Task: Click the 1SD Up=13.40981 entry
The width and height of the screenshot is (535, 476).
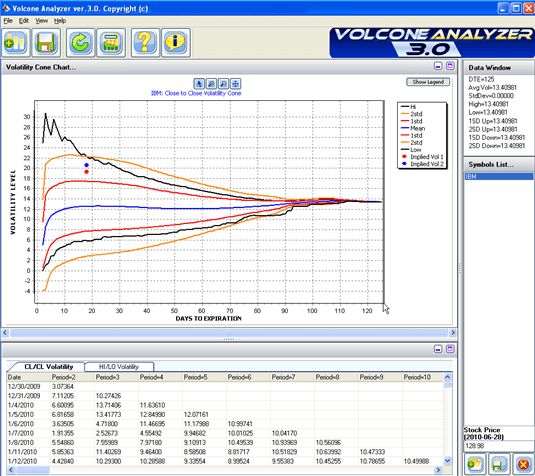Action: tap(492, 121)
